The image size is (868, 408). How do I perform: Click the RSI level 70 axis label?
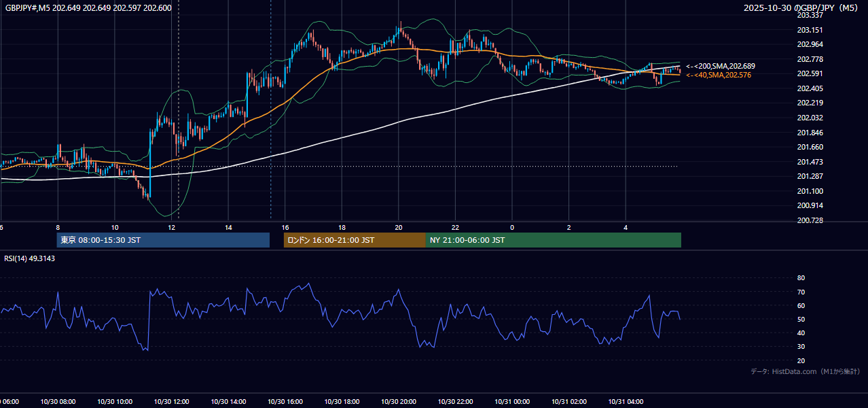[801, 292]
